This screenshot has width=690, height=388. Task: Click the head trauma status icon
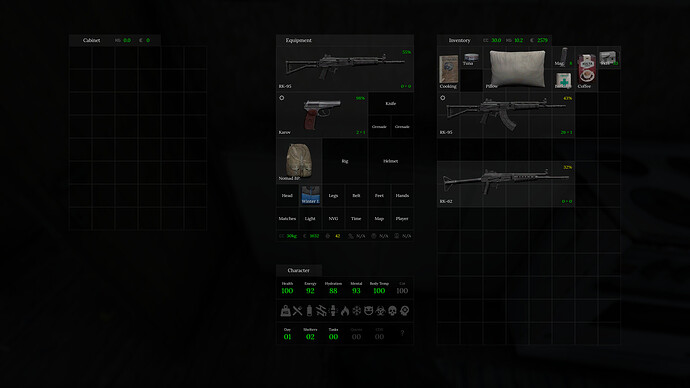[x=404, y=311]
